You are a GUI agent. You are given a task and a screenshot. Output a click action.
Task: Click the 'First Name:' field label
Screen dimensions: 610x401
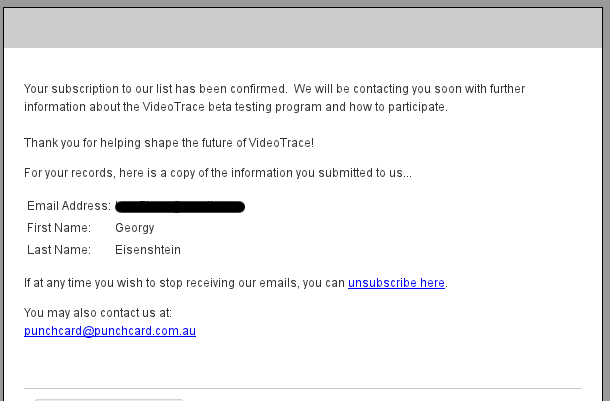(x=59, y=228)
